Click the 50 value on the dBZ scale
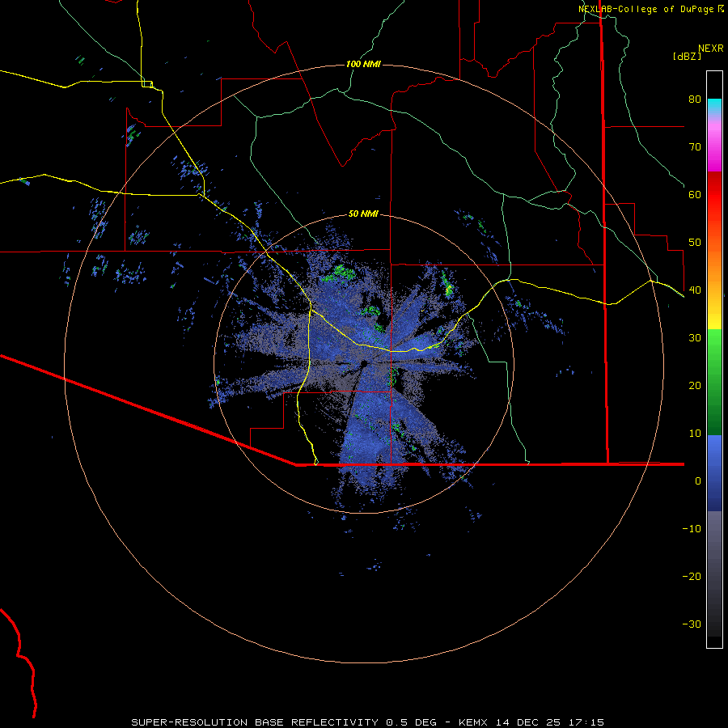This screenshot has width=728, height=728. [x=695, y=243]
